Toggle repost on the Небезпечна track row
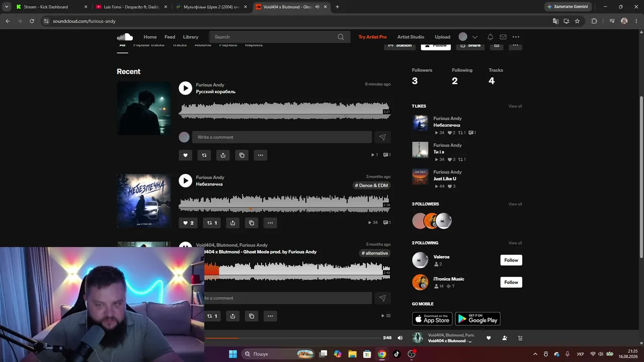The width and height of the screenshot is (644, 362). coord(212,223)
